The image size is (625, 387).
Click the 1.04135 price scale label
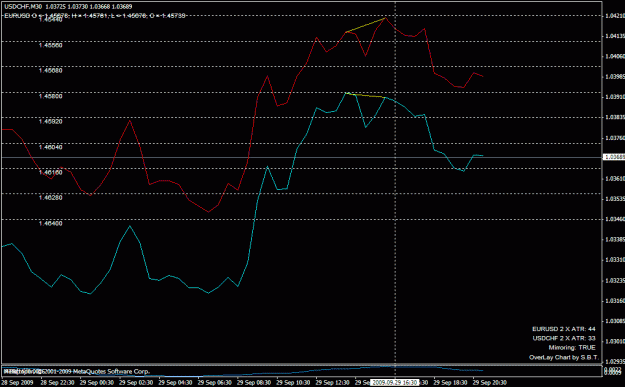(615, 36)
